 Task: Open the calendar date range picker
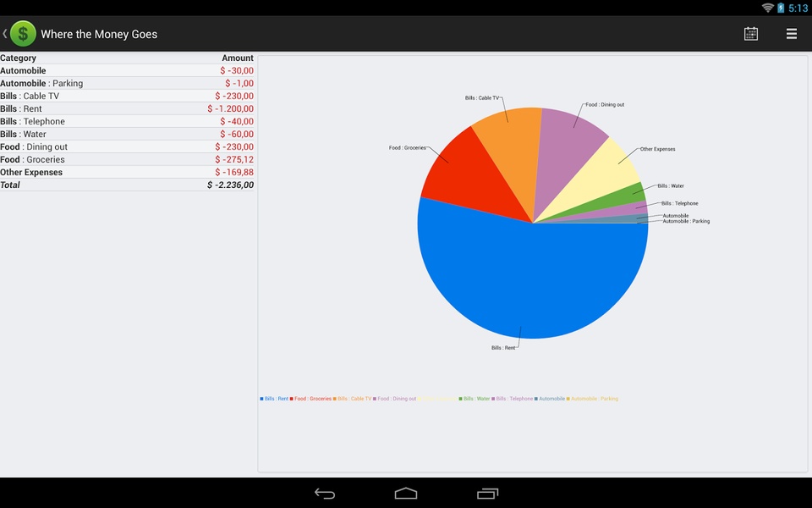(751, 34)
